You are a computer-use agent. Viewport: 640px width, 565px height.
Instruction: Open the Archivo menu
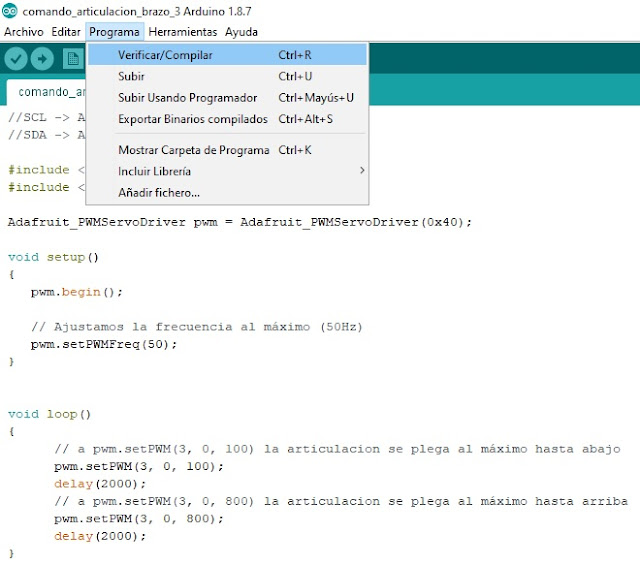(24, 32)
